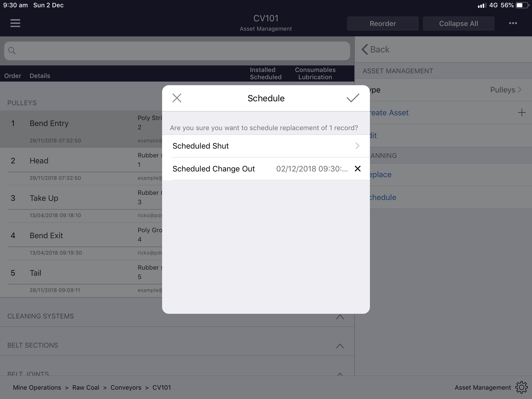Expand the Cleaning Systems section
532x399 pixels.
tap(340, 317)
